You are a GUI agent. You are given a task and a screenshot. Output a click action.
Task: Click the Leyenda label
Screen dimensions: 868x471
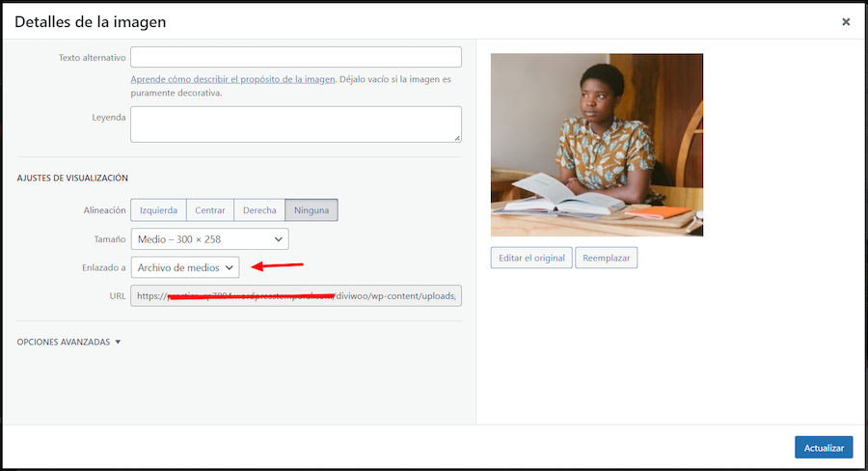tap(108, 118)
